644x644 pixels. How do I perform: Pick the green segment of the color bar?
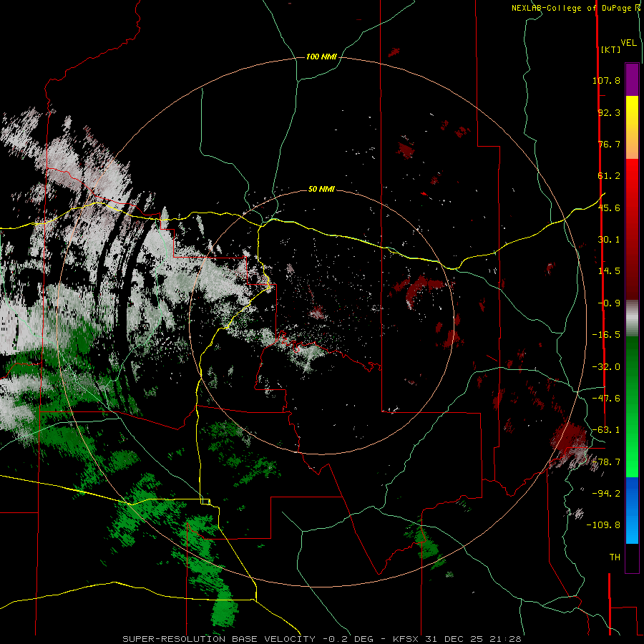coord(632,406)
